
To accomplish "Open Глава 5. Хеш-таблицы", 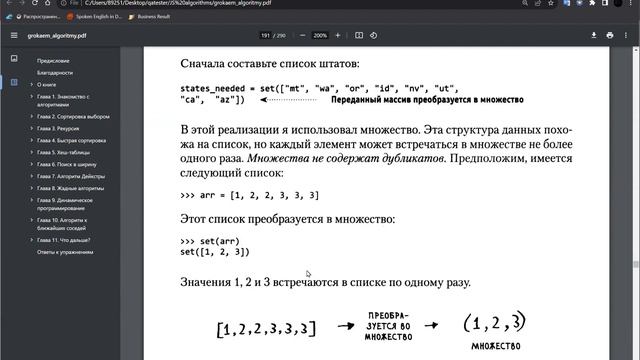I will pyautogui.click(x=63, y=152).
